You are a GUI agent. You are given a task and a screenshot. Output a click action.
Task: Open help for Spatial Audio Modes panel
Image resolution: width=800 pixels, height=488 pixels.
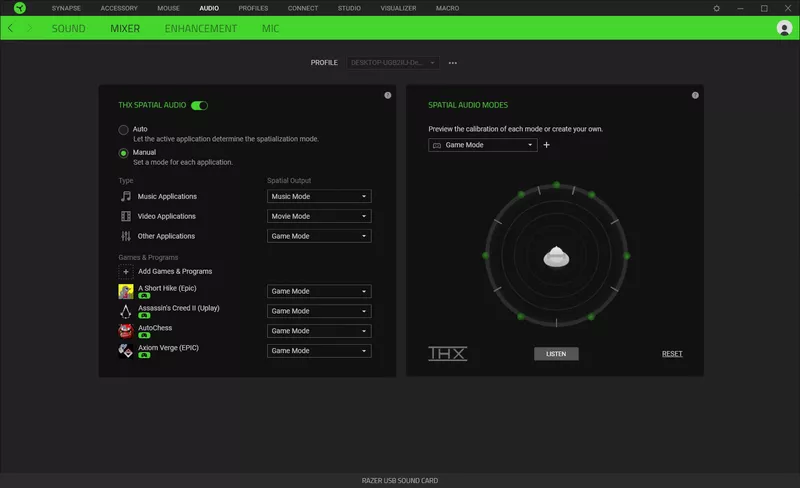pyautogui.click(x=695, y=95)
